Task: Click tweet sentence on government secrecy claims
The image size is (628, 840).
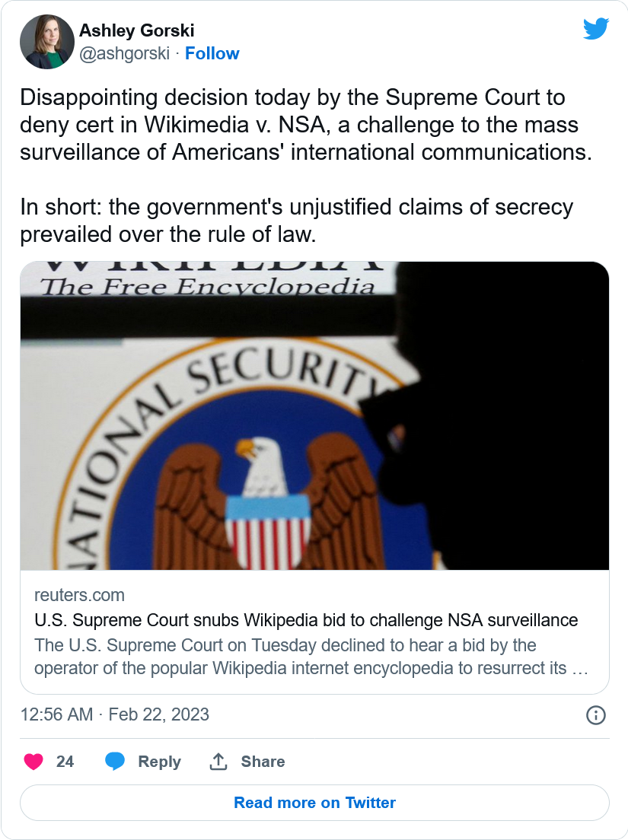Action: (297, 220)
